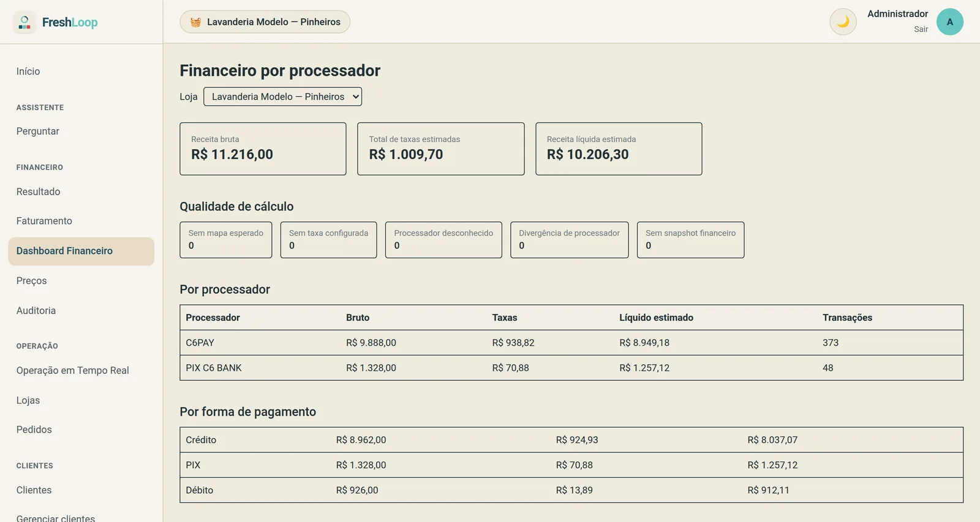The height and width of the screenshot is (522, 980).
Task: Click the C6PAY processor row name
Action: (200, 343)
